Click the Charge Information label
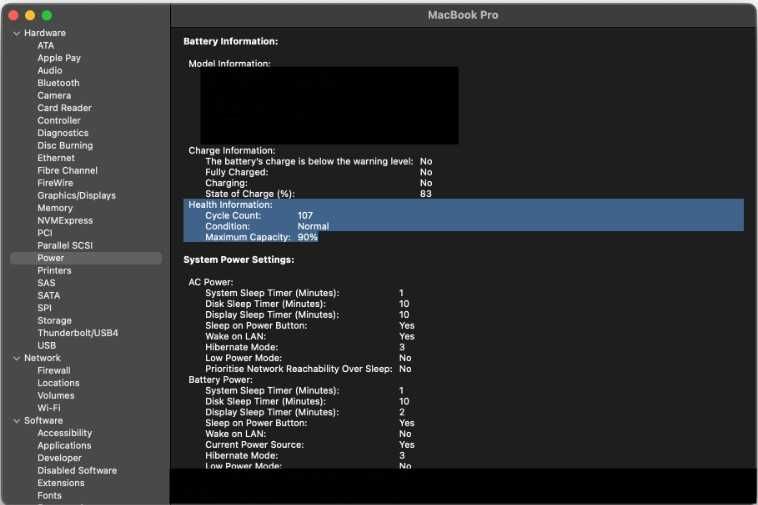 point(232,151)
